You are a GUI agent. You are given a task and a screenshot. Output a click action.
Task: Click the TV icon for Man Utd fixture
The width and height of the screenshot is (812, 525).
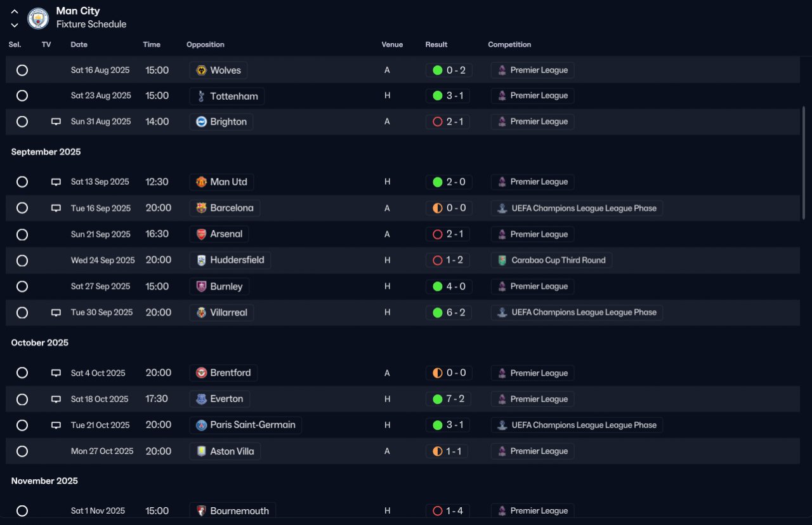(56, 182)
